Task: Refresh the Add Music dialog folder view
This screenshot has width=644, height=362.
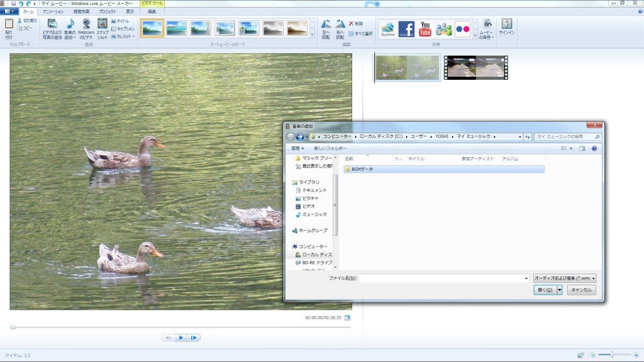Action: point(528,136)
